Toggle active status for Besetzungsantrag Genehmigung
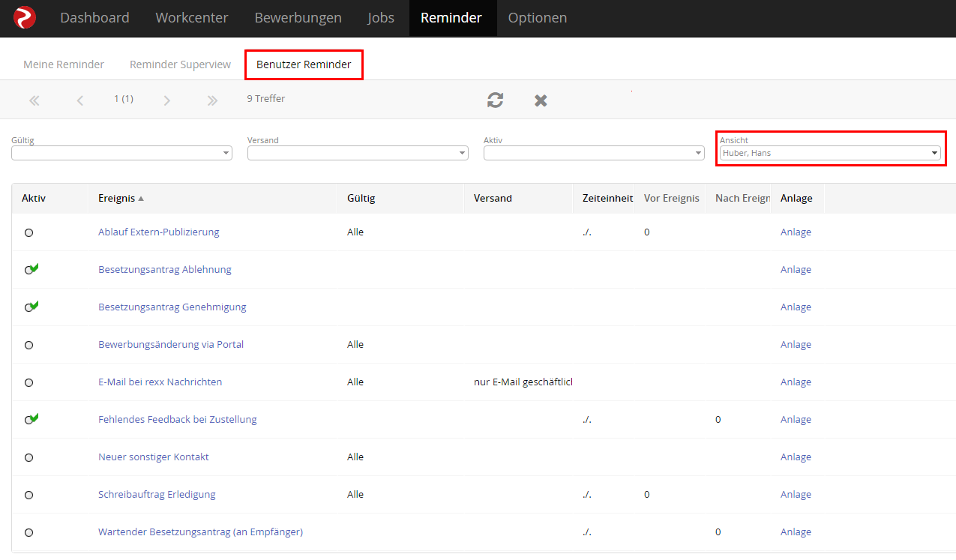The height and width of the screenshot is (560, 956). pyautogui.click(x=31, y=307)
